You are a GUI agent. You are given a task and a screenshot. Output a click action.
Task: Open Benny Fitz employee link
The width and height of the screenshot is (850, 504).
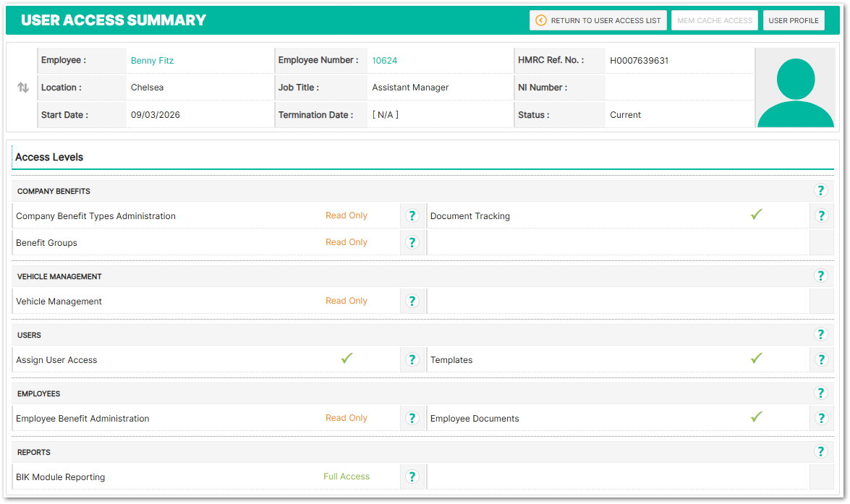point(152,61)
